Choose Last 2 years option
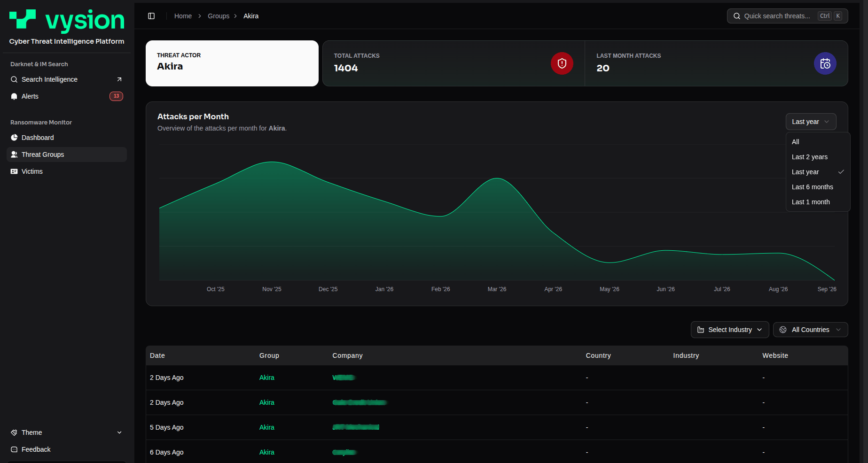The height and width of the screenshot is (463, 868). coord(818,157)
